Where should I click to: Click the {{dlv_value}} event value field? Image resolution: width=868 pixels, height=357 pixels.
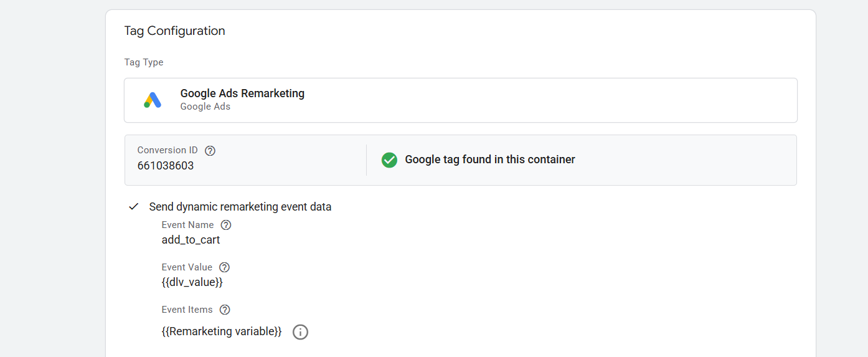pyautogui.click(x=192, y=282)
